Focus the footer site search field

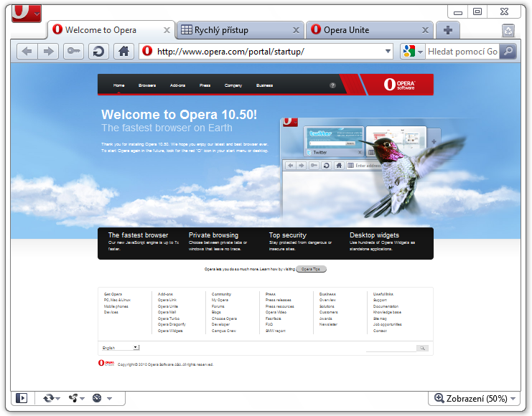(x=391, y=348)
